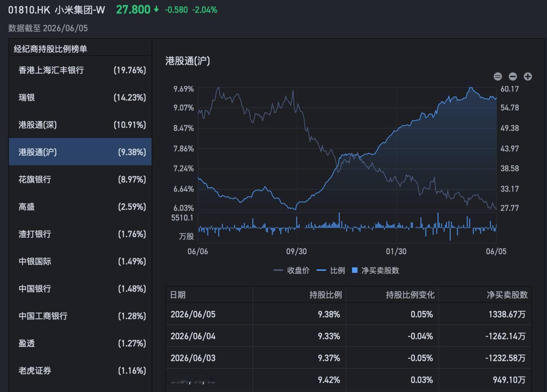This screenshot has height=392, width=547.
Task: Click the 43.97 price axis label
Action: [x=510, y=148]
